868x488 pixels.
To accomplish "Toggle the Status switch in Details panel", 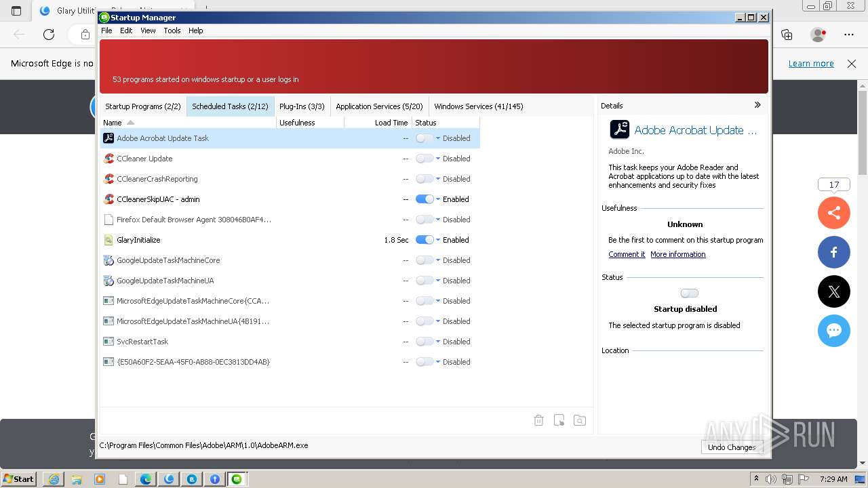I will pos(689,293).
